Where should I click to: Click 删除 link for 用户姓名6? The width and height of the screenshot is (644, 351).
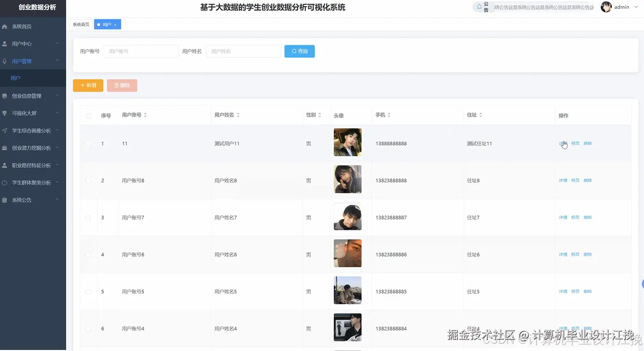coord(588,255)
